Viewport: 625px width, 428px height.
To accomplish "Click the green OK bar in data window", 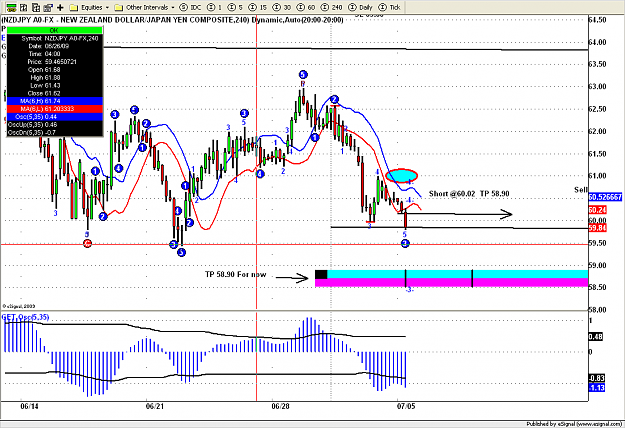I will coord(55,30).
